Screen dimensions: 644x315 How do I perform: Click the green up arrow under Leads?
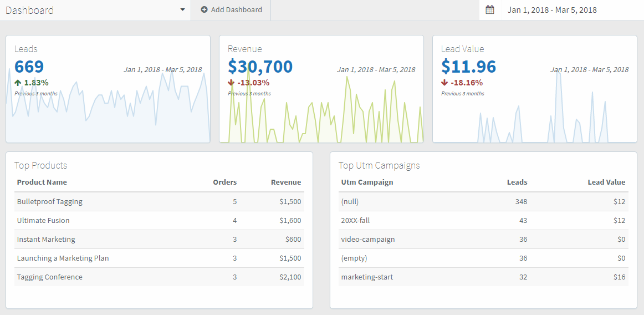click(x=18, y=83)
